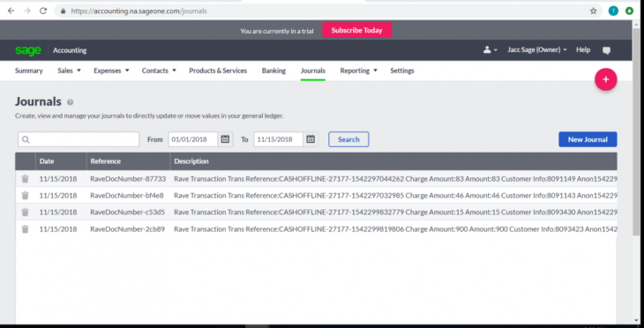Click the description with Charge Amount:900
This screenshot has width=644, height=328.
pos(395,229)
